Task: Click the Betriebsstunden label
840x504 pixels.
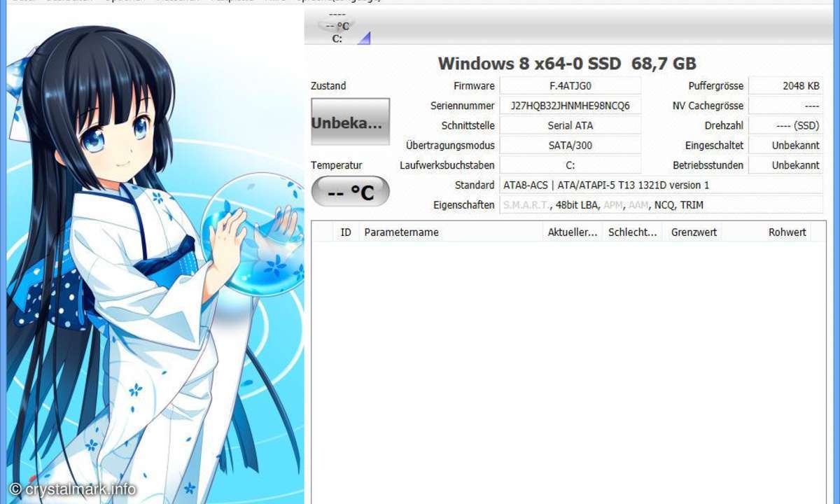Action: point(708,165)
